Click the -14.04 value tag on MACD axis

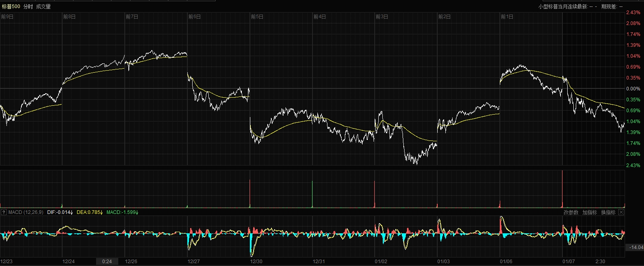tap(636, 247)
